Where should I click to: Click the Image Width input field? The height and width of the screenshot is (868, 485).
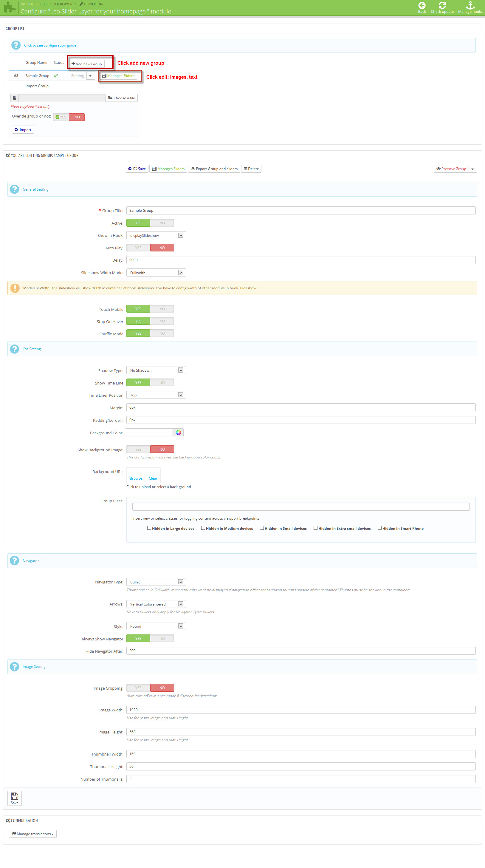point(301,710)
